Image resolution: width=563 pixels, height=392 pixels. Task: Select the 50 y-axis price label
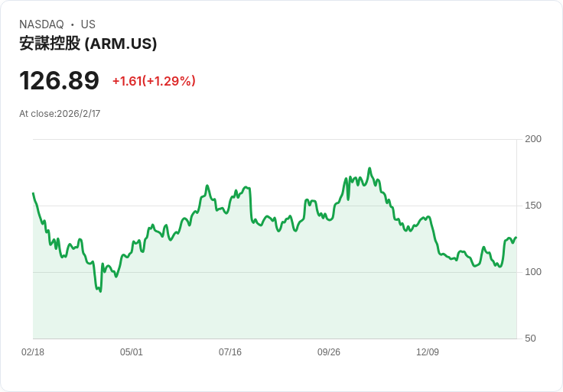pos(530,339)
